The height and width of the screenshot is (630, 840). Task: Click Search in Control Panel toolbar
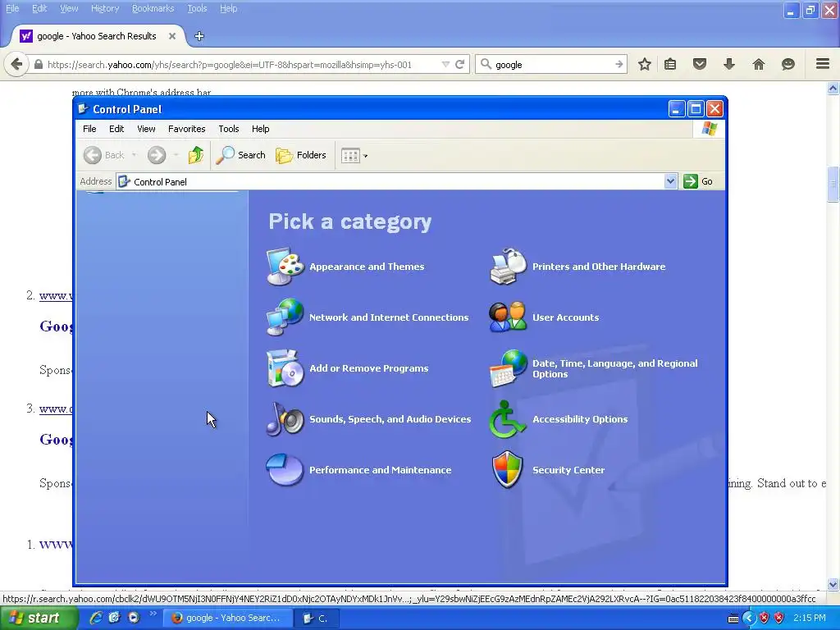(x=240, y=155)
